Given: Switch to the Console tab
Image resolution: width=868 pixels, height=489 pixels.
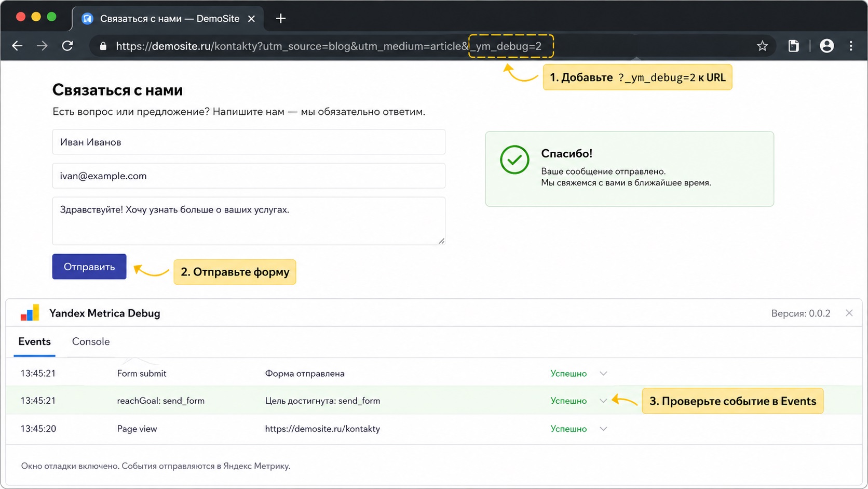Looking at the screenshot, I should click(x=91, y=341).
